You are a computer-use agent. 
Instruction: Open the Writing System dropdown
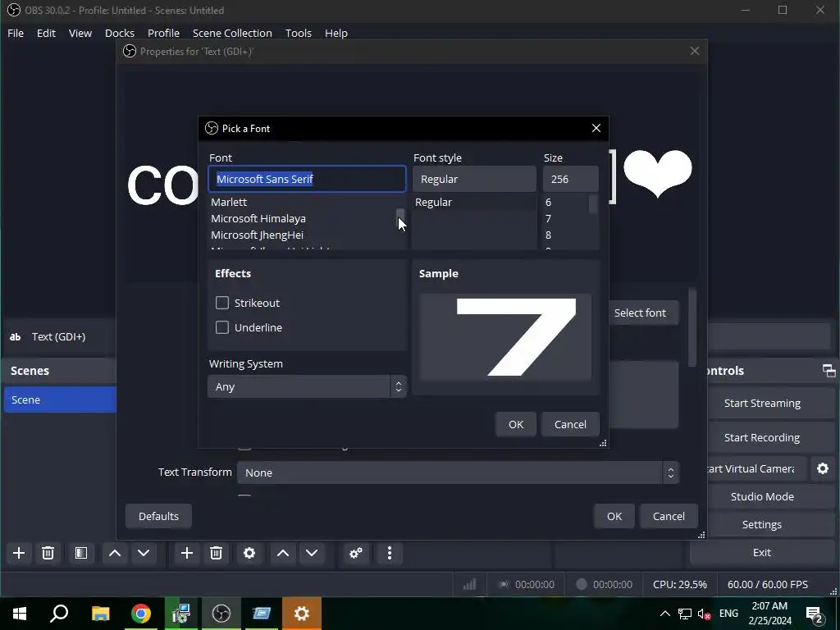[x=307, y=387]
